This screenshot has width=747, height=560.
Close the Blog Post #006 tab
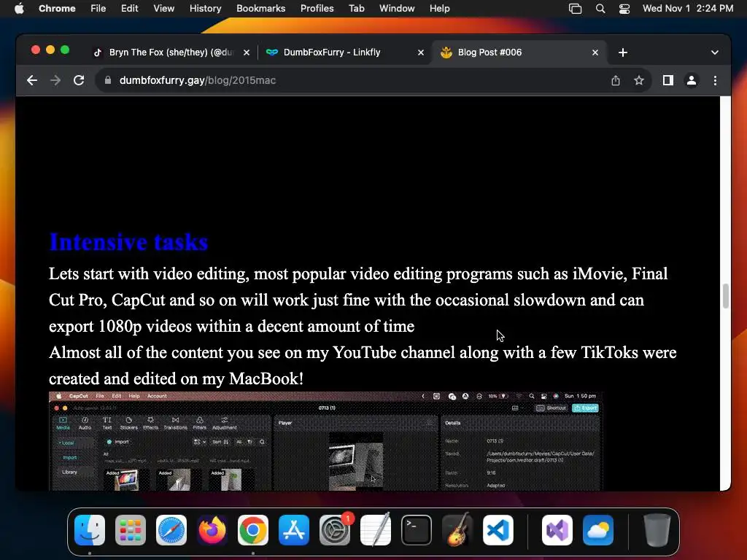(595, 52)
